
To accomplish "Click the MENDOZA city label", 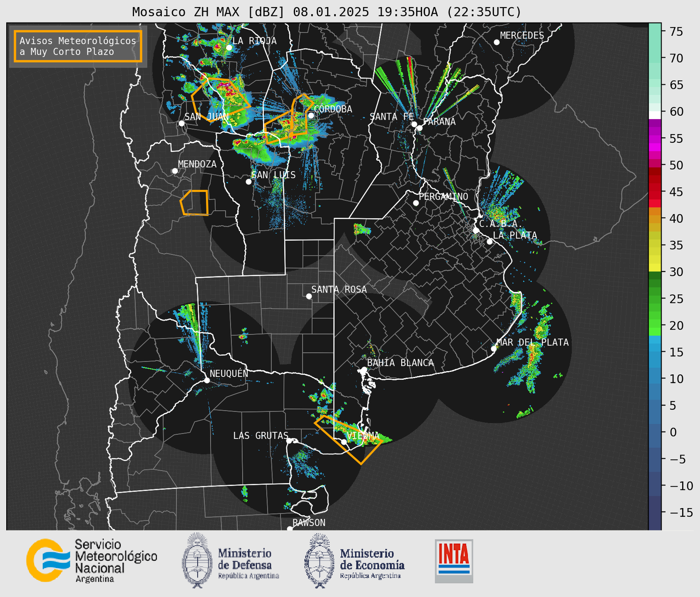I will pyautogui.click(x=197, y=164).
